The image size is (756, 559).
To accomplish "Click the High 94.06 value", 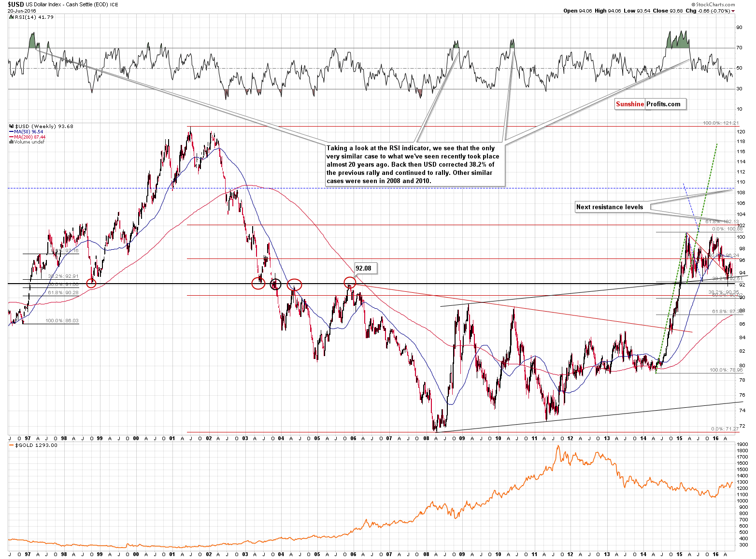I will tap(607, 11).
